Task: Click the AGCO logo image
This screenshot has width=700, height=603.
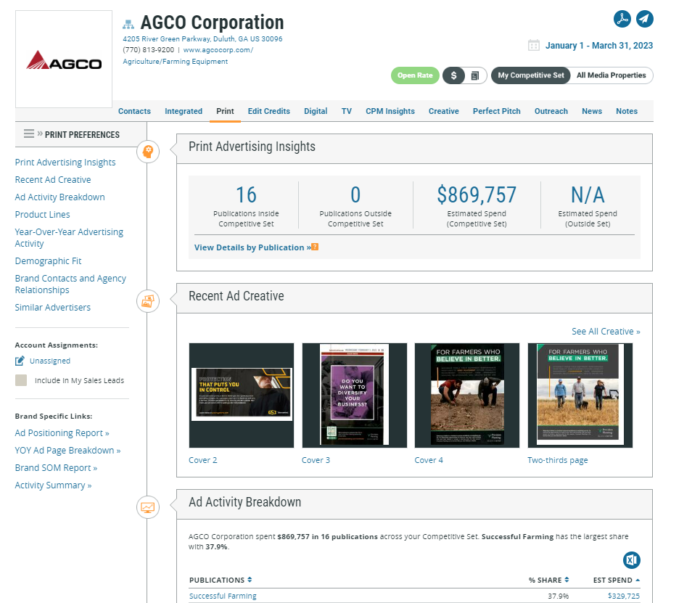Action: pyautogui.click(x=64, y=60)
